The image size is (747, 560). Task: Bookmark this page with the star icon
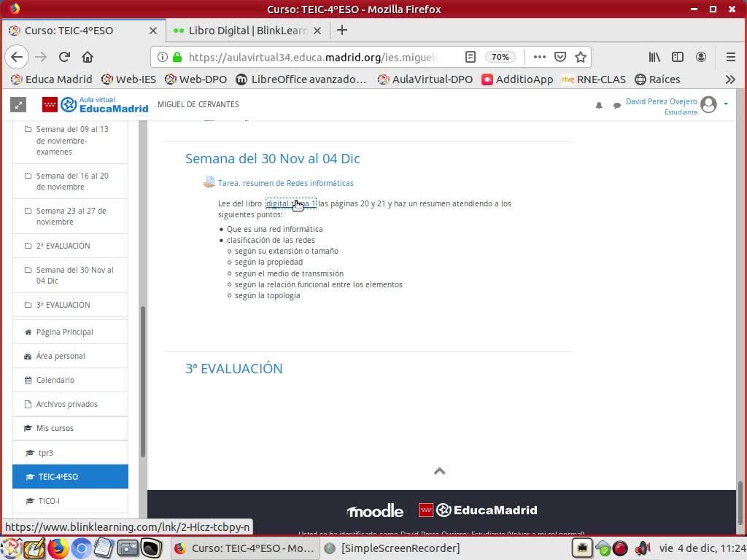pos(580,57)
